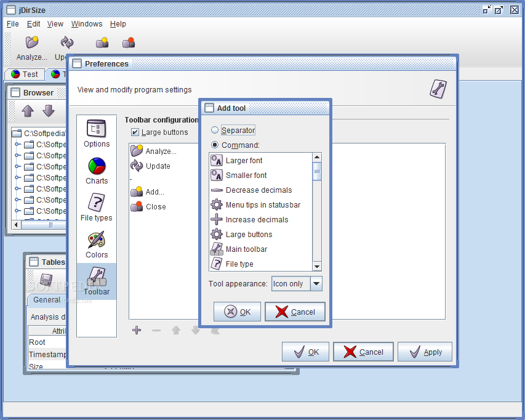525x420 pixels.
Task: Expand the first C:\Softpe child folder in Browser tree
Action: pyautogui.click(x=17, y=144)
